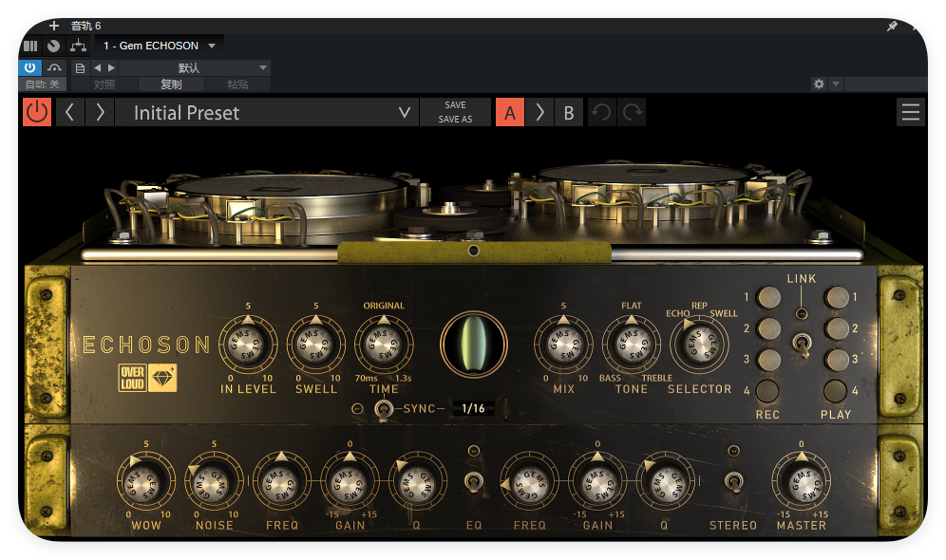
Task: Select next host preset triangle
Action: [111, 68]
